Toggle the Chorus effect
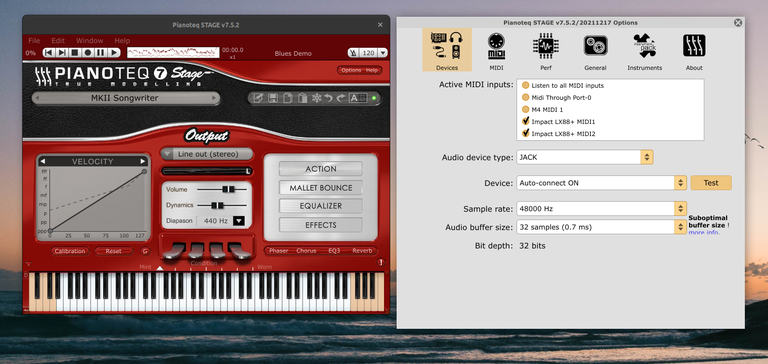The width and height of the screenshot is (768, 364). [306, 251]
